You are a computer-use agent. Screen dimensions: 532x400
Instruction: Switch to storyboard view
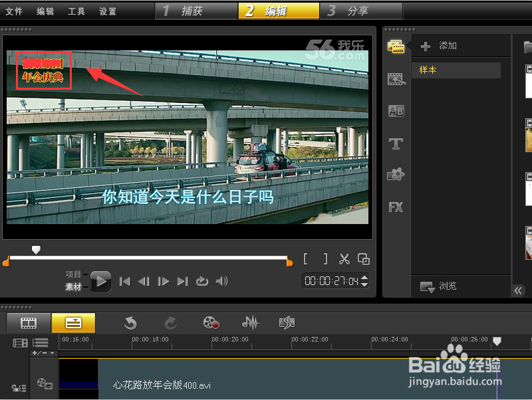click(x=29, y=323)
